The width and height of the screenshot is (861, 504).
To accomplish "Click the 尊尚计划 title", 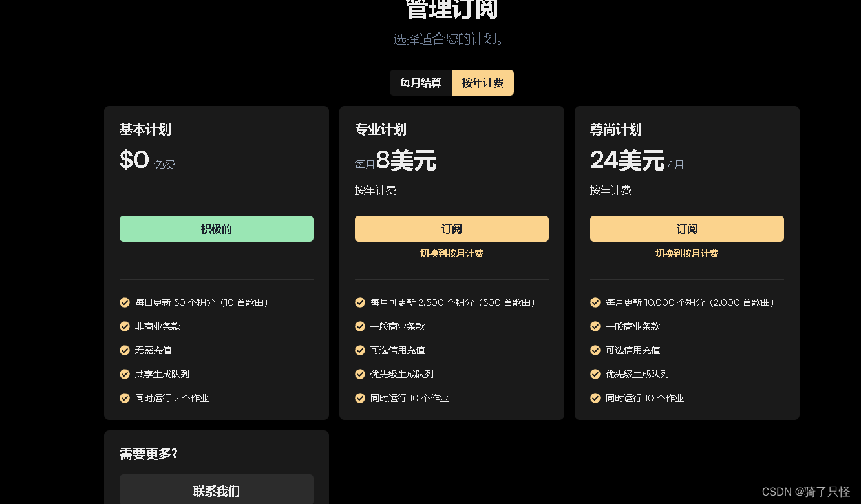I will coord(616,129).
